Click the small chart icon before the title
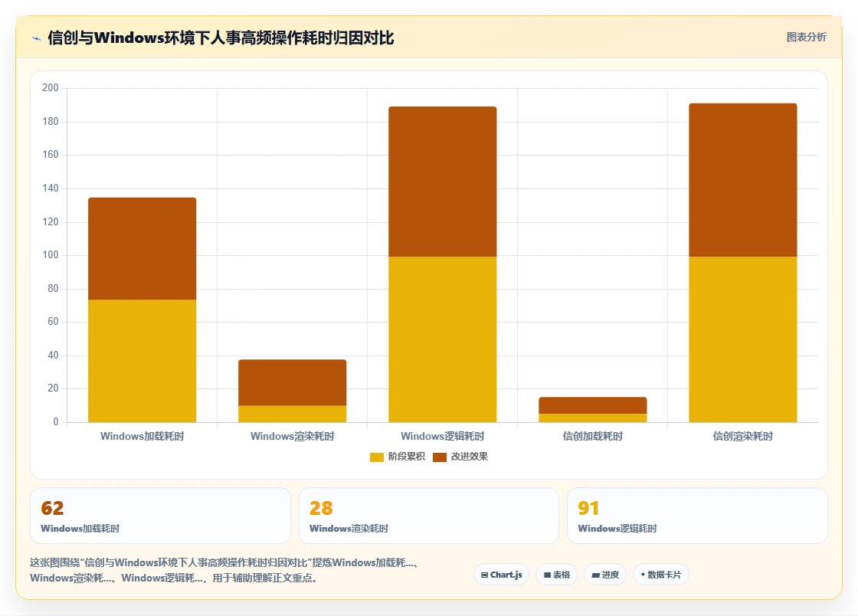The image size is (858, 616). tap(37, 38)
